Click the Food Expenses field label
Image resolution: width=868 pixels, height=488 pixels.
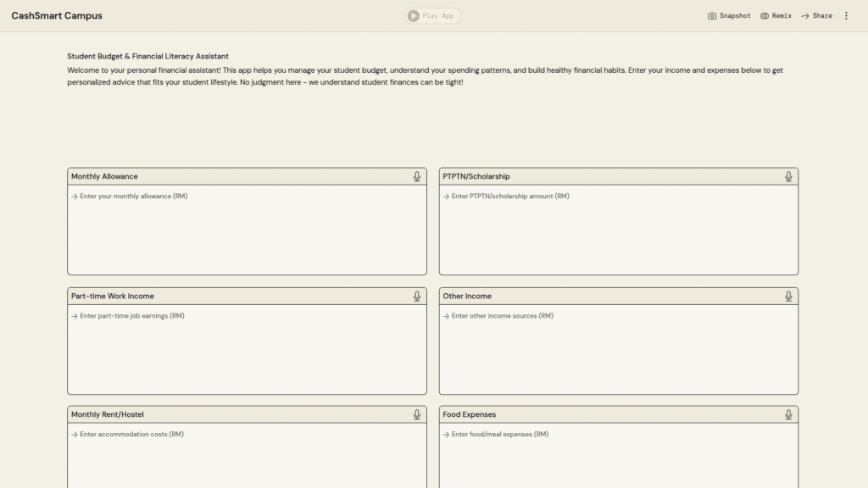point(469,414)
